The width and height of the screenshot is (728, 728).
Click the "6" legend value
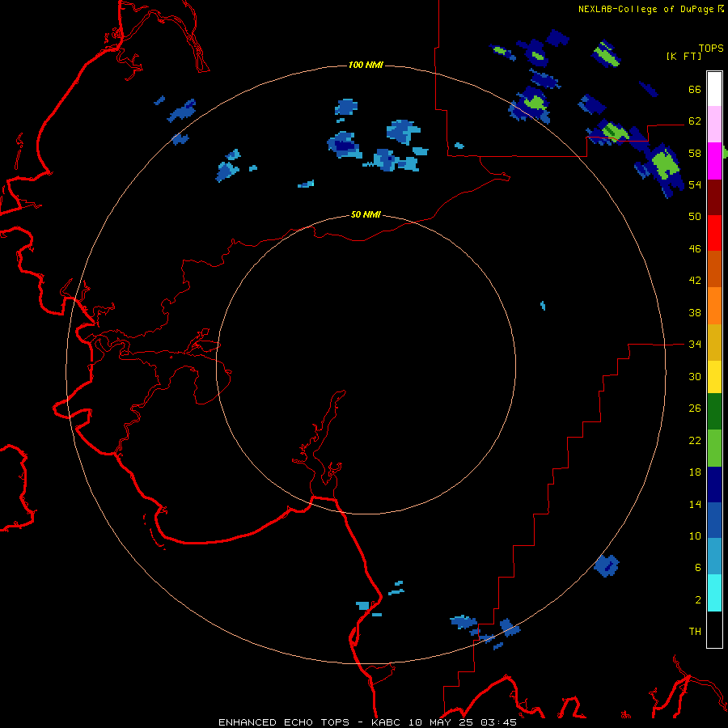[x=697, y=568]
